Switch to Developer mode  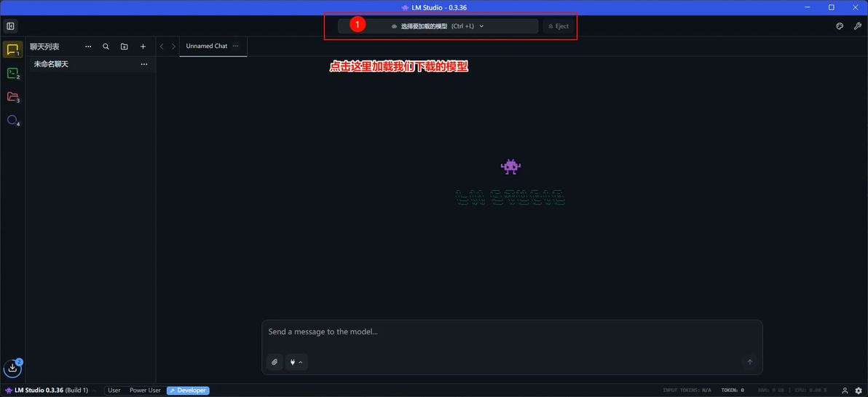pos(188,390)
